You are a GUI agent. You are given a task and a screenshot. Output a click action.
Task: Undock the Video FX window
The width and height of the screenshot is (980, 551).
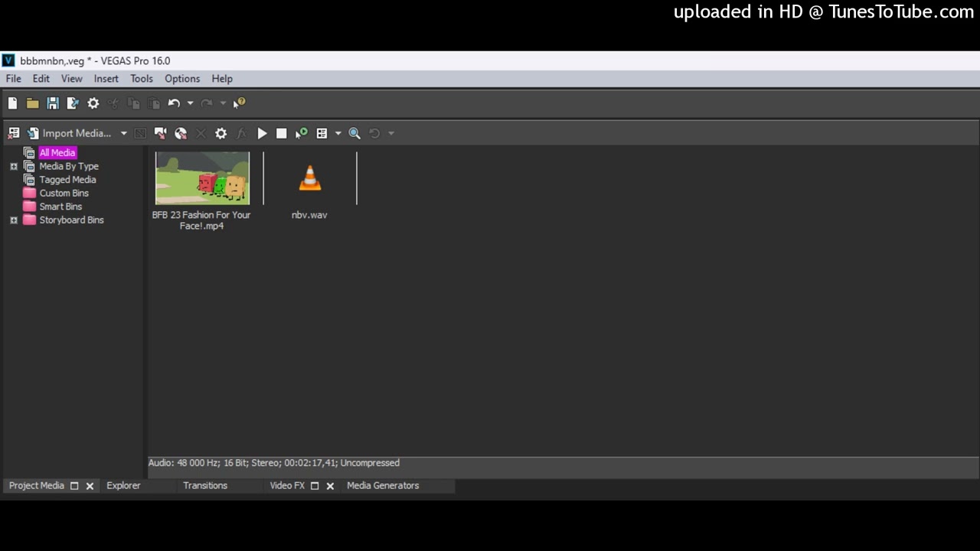[x=315, y=486]
